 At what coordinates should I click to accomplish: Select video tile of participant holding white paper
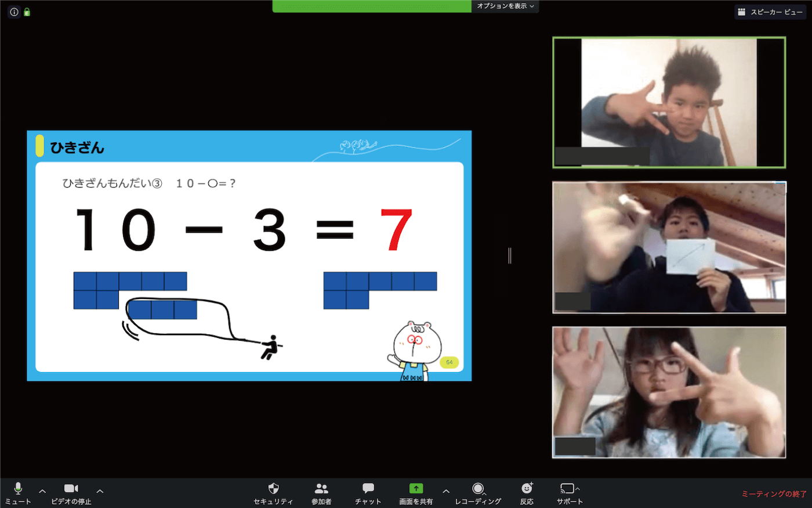(x=669, y=247)
